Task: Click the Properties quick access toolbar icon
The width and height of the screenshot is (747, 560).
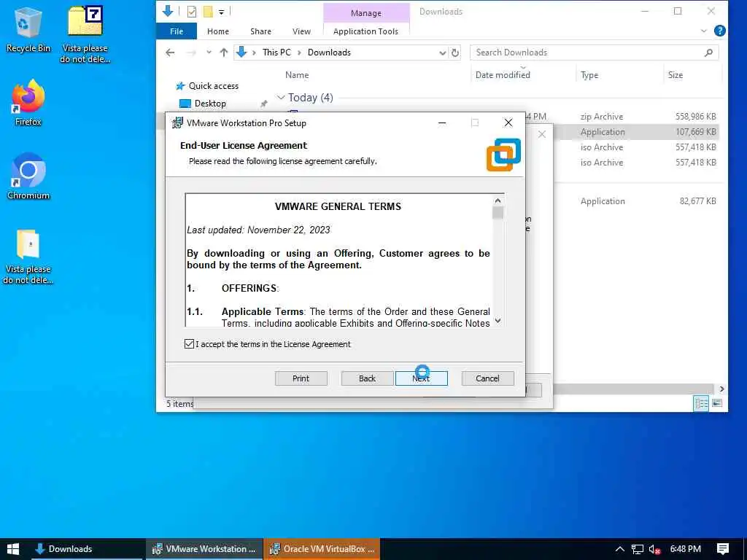Action: click(192, 12)
